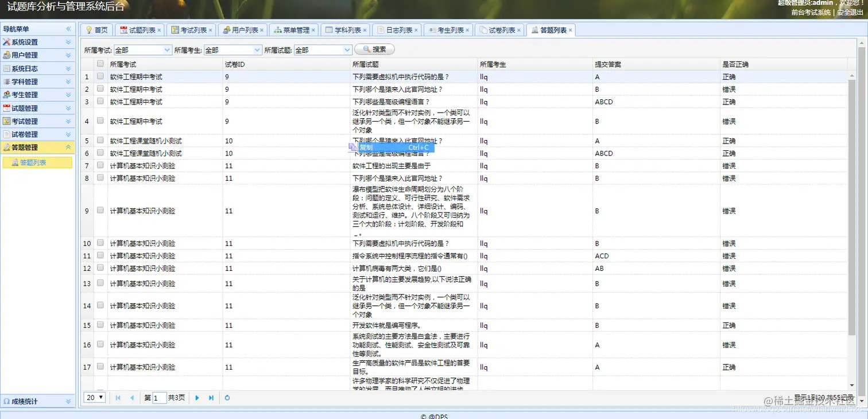Go to the previous page of results
868x419 pixels.
pyautogui.click(x=132, y=398)
